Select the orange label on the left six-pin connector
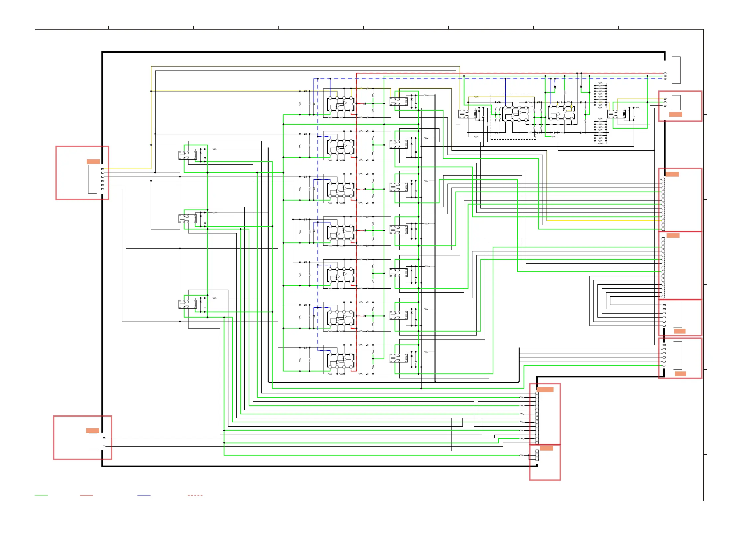 93,162
